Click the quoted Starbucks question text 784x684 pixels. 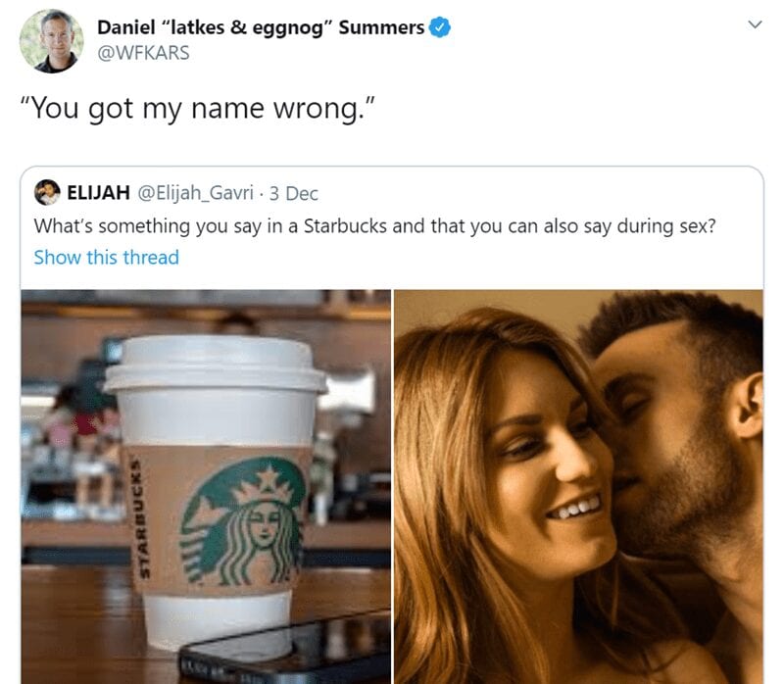point(374,226)
